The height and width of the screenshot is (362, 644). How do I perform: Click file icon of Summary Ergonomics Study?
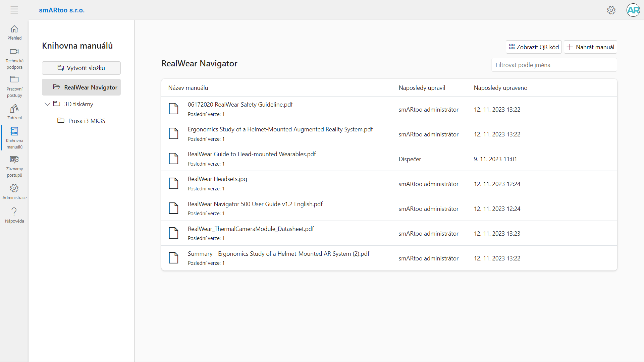click(173, 258)
